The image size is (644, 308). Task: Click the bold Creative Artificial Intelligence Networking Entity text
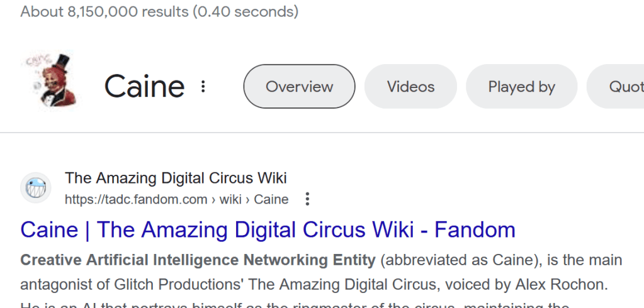click(x=198, y=260)
